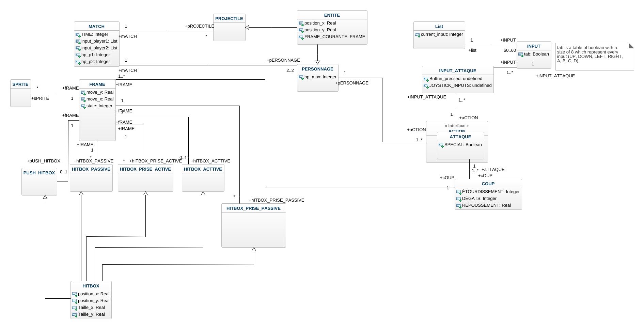Click the icon beside TIME: Integer attribute
Screen dimensions: 644x329
point(78,35)
